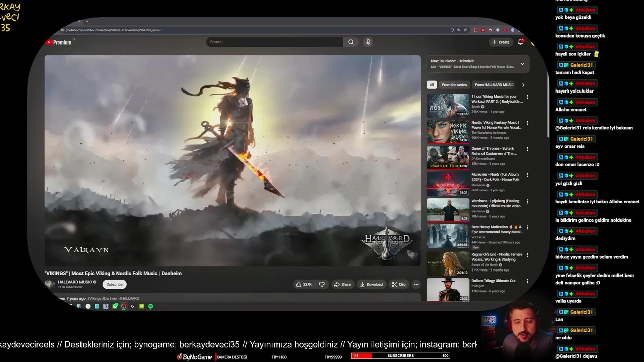644x362 pixels.
Task: Open the YouTube Premium home logo
Action: click(59, 42)
